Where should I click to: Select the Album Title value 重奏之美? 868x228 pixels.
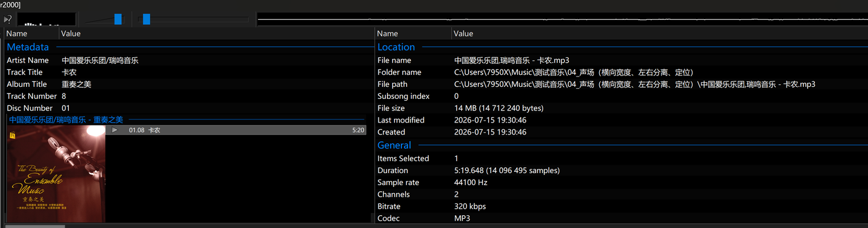pyautogui.click(x=77, y=84)
